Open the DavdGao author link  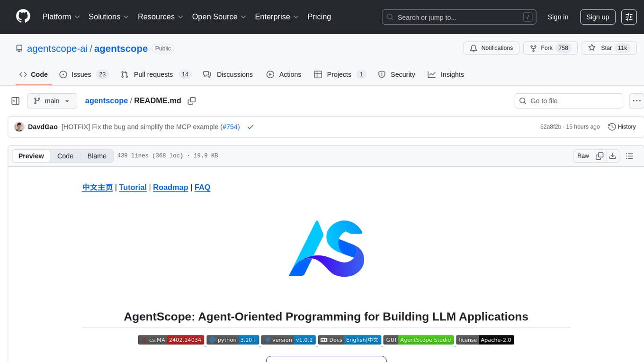point(43,127)
